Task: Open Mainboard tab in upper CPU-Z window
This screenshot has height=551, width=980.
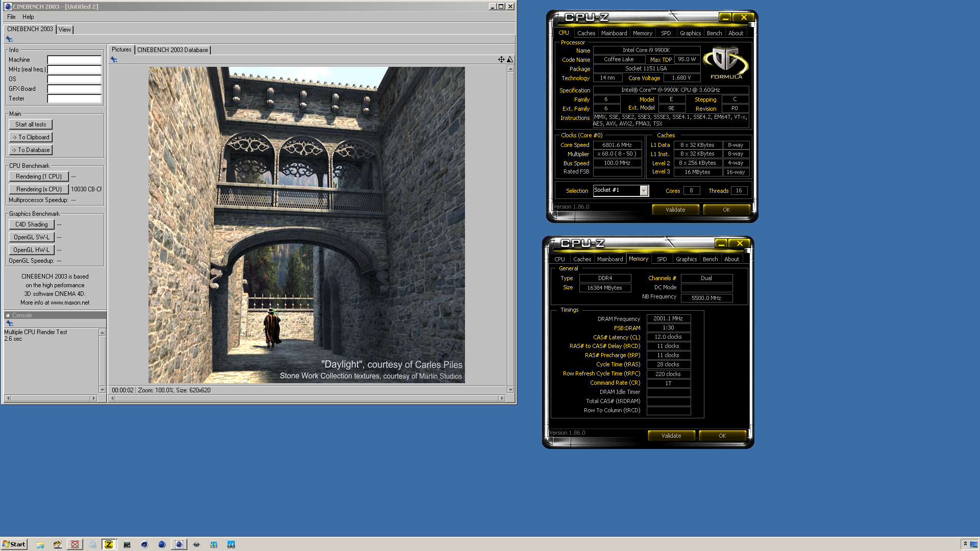Action: pos(614,33)
